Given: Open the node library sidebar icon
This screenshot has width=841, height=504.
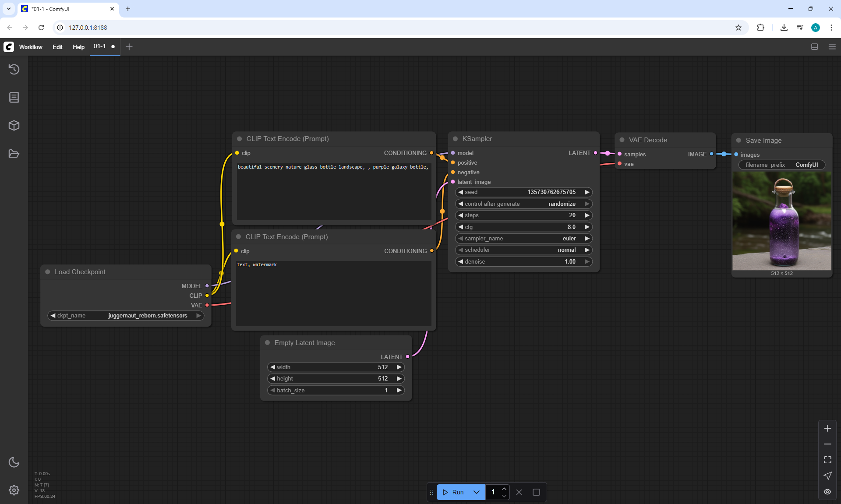Looking at the screenshot, I should tap(14, 97).
